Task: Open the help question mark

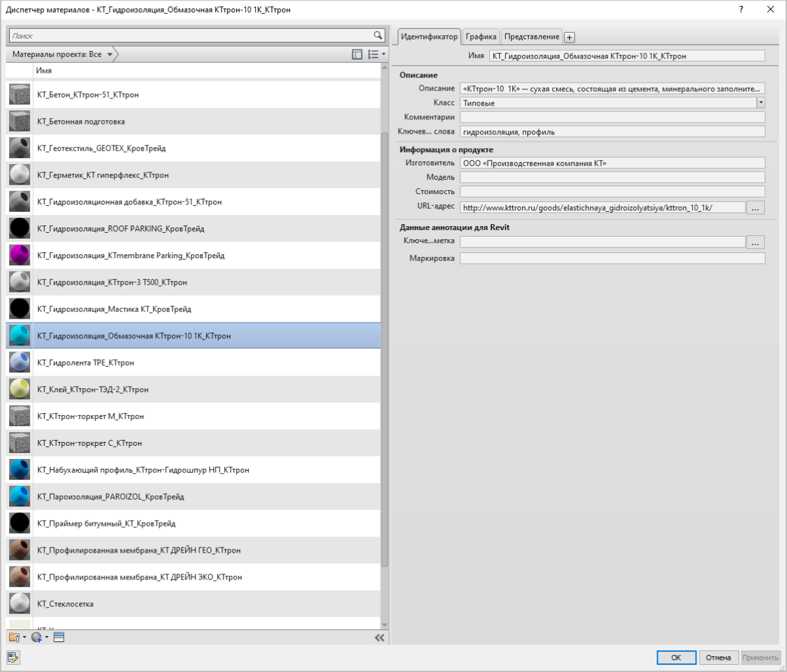Action: (741, 10)
